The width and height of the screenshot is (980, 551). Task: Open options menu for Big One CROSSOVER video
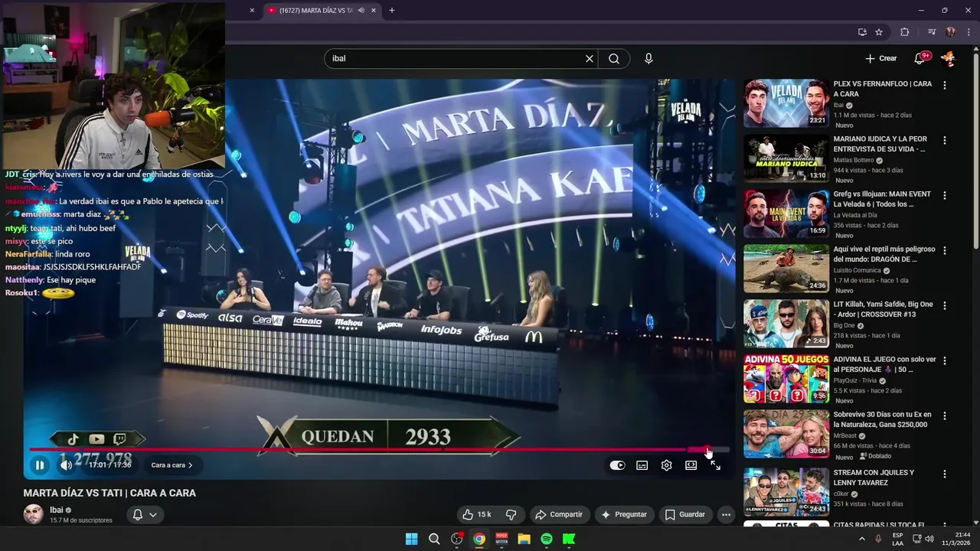coord(945,305)
